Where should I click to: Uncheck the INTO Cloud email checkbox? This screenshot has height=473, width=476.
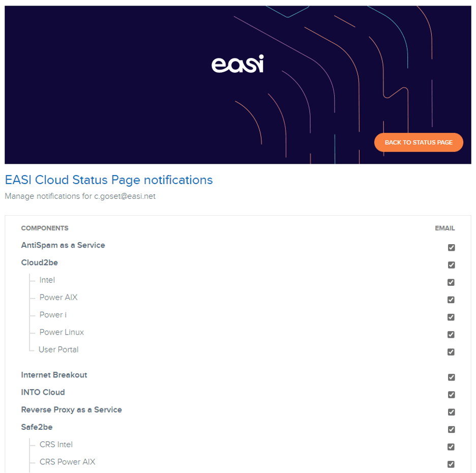[x=451, y=394]
